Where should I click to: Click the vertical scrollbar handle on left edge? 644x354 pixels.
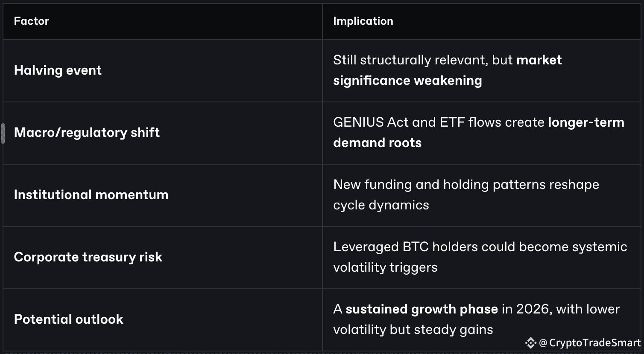pyautogui.click(x=3, y=133)
